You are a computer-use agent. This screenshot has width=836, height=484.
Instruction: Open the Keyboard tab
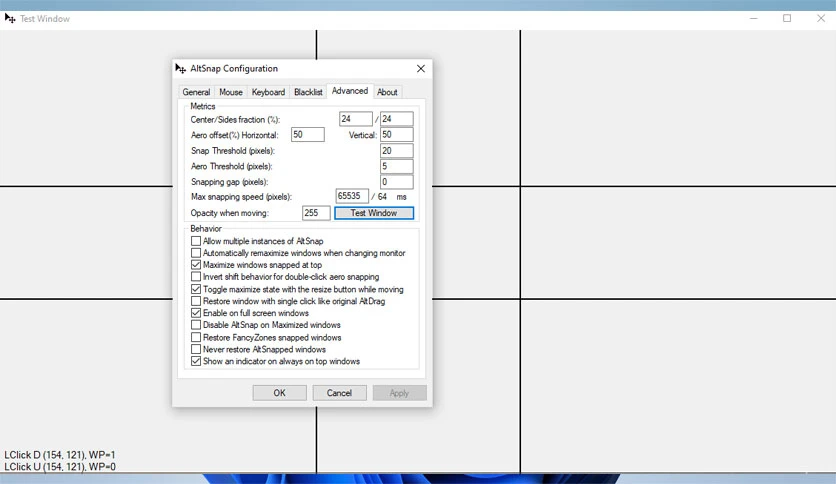268,92
